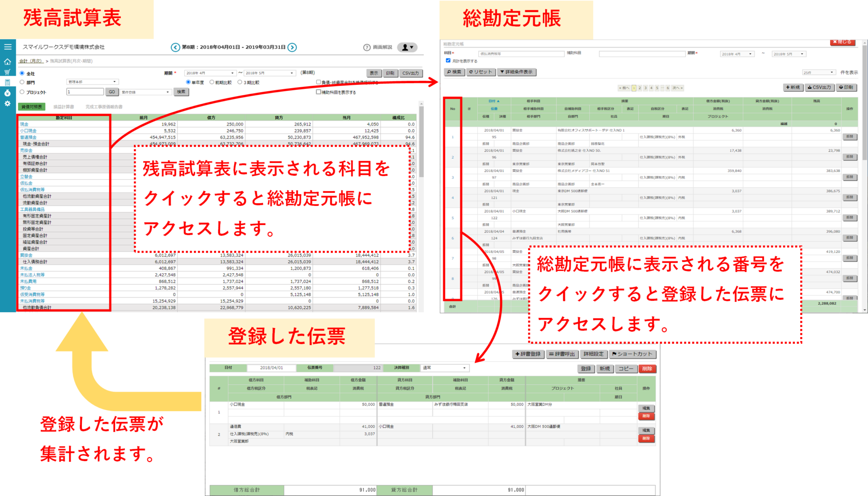The height and width of the screenshot is (496, 868).
Task: Click the 表示 button in trial balance
Action: tap(374, 73)
